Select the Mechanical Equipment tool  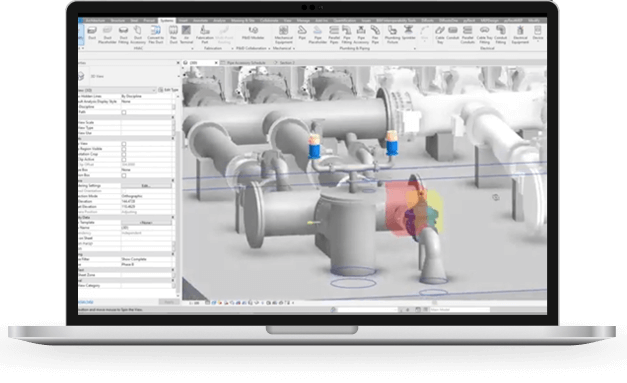click(284, 34)
